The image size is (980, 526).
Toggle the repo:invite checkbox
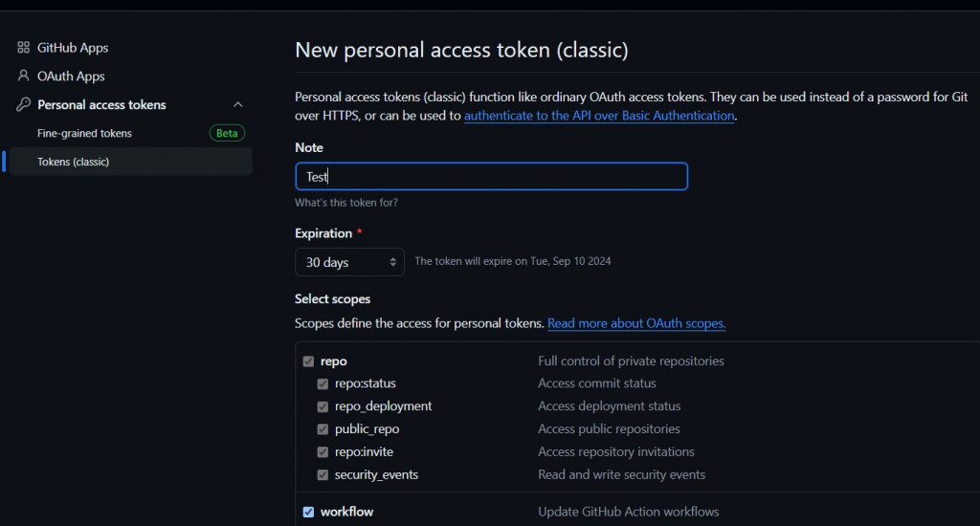point(323,452)
